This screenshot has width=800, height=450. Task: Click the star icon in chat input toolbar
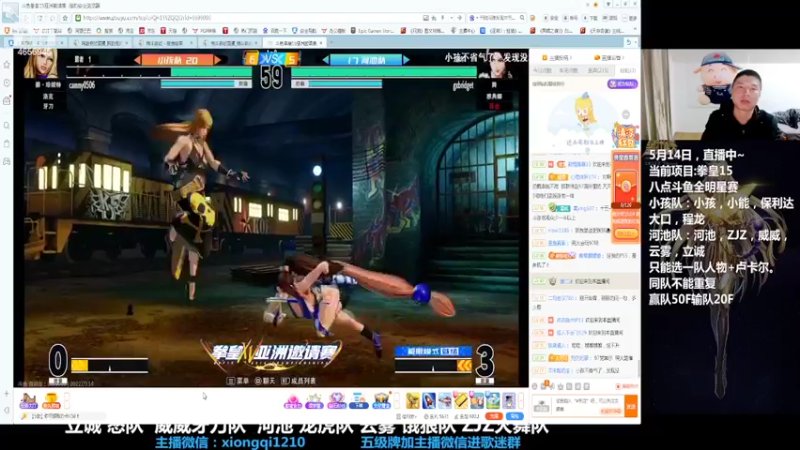click(561, 386)
